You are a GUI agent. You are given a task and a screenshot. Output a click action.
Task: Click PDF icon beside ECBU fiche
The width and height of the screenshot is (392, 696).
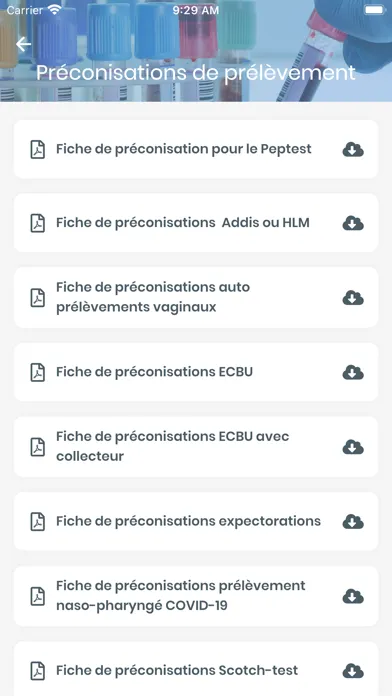(38, 372)
